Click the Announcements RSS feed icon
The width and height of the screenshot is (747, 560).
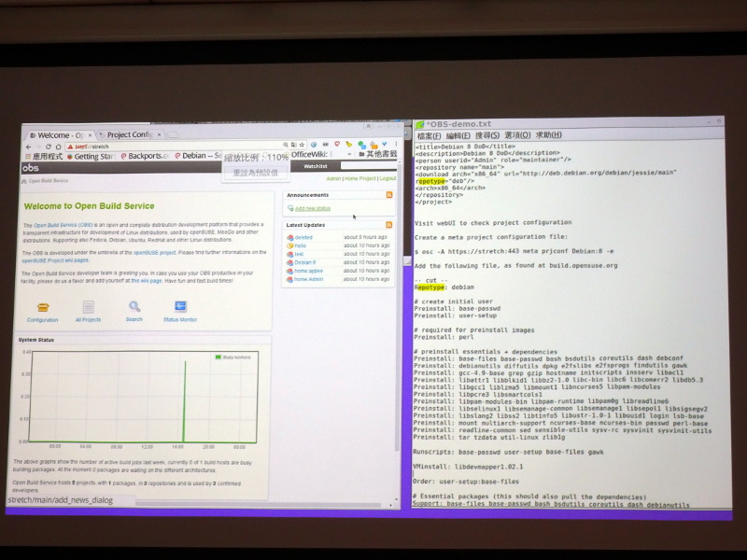pyautogui.click(x=389, y=195)
